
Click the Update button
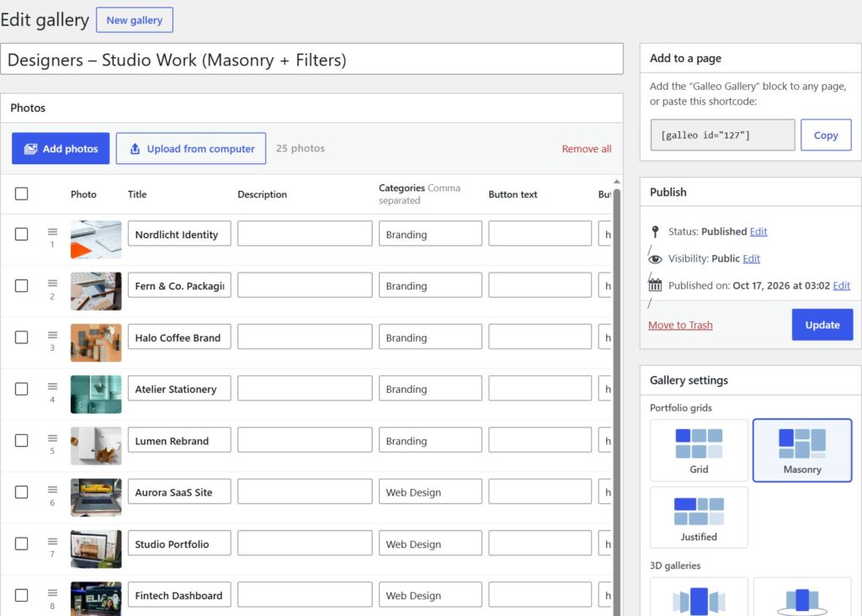[822, 325]
